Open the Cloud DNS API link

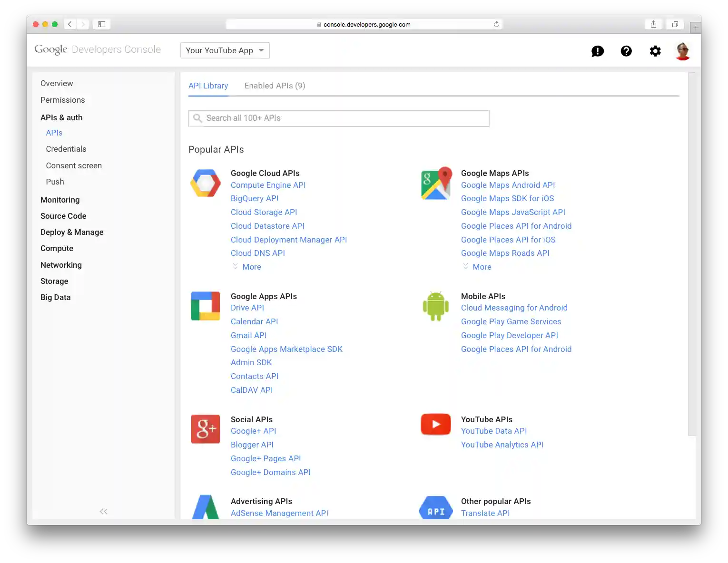[x=258, y=253]
